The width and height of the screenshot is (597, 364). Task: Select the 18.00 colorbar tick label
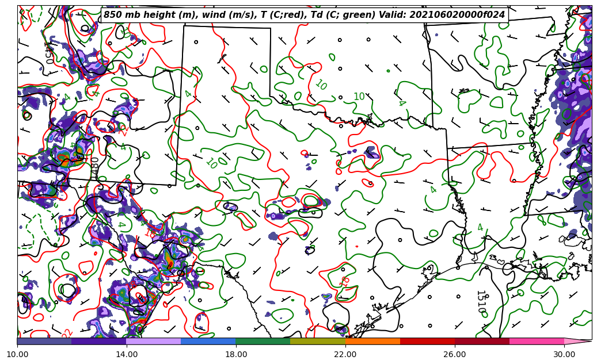tap(236, 354)
